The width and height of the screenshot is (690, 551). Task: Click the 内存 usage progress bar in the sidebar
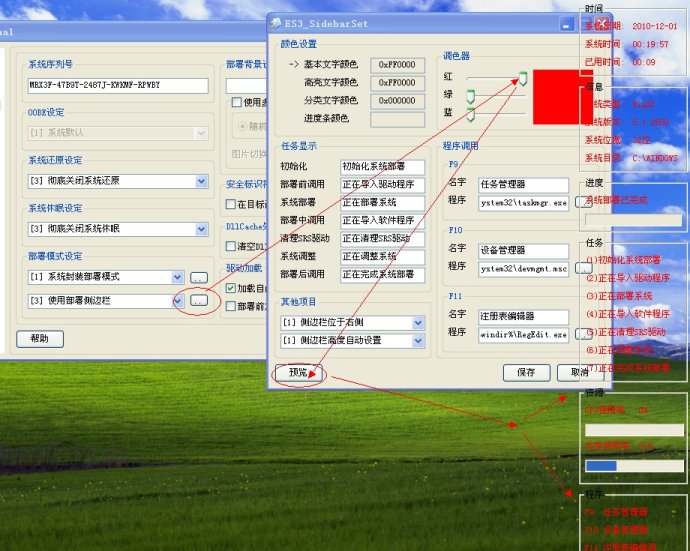pos(634,466)
